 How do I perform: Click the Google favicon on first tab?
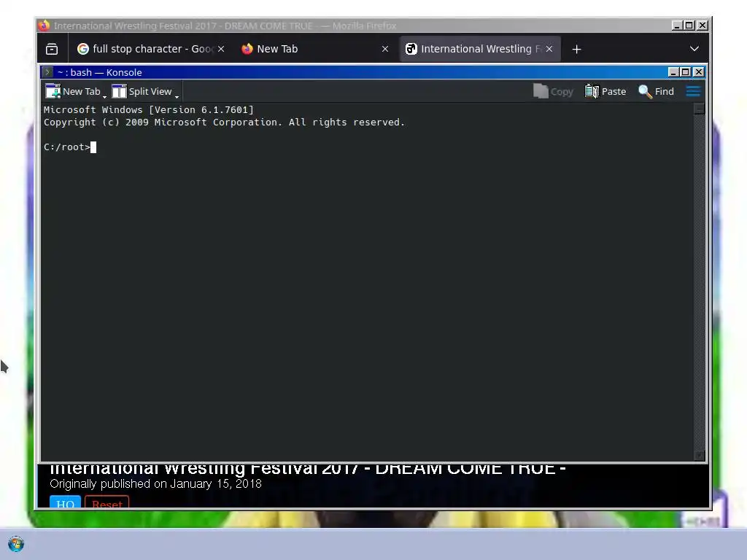point(83,49)
